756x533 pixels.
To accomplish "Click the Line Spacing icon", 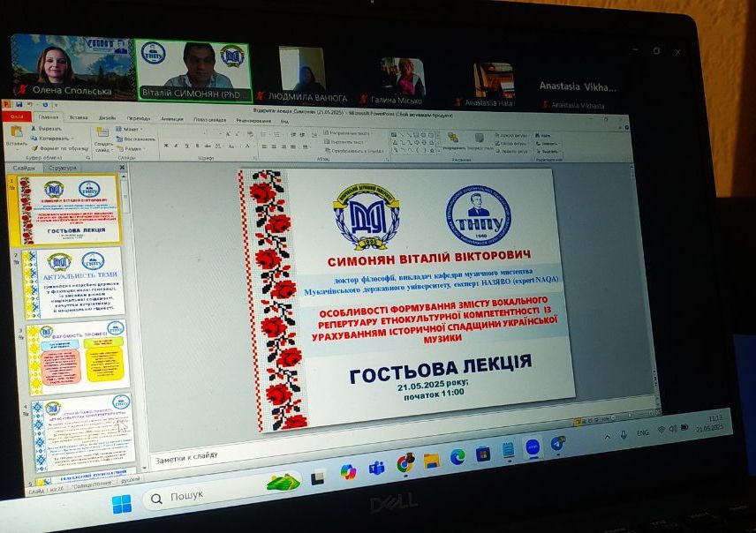I will (x=314, y=135).
